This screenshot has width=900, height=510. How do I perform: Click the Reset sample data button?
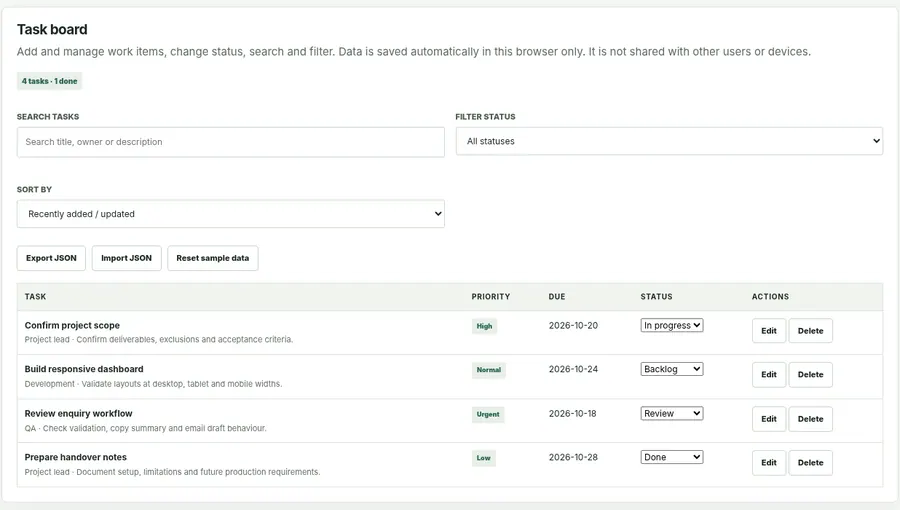click(212, 258)
